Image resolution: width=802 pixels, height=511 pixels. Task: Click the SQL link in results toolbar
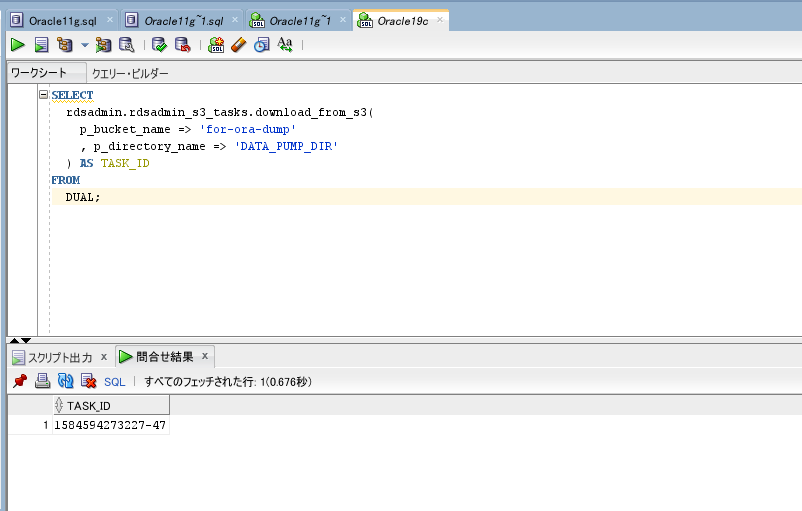point(115,382)
